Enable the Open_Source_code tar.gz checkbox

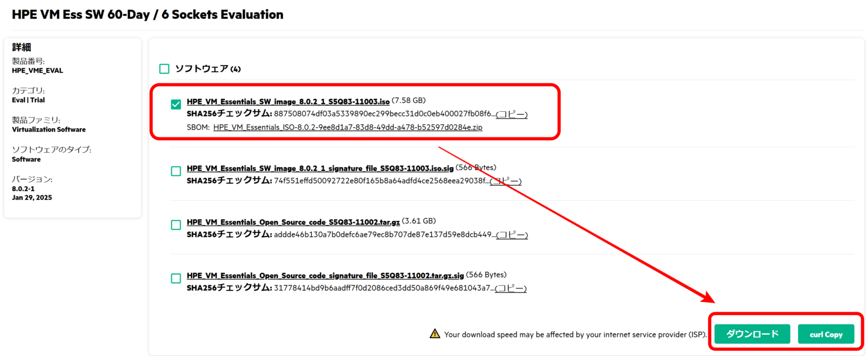click(175, 224)
